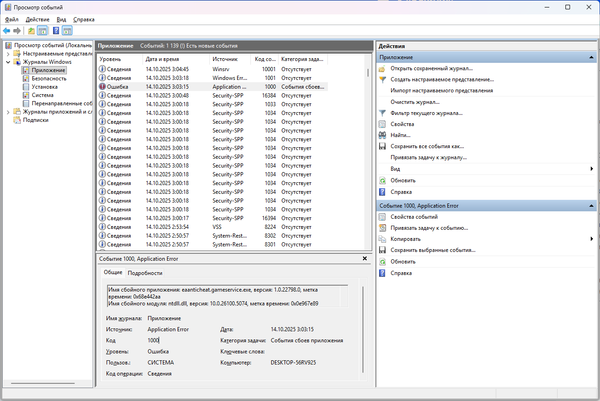Click the binoculars icon next to 'Найти...'

point(384,135)
